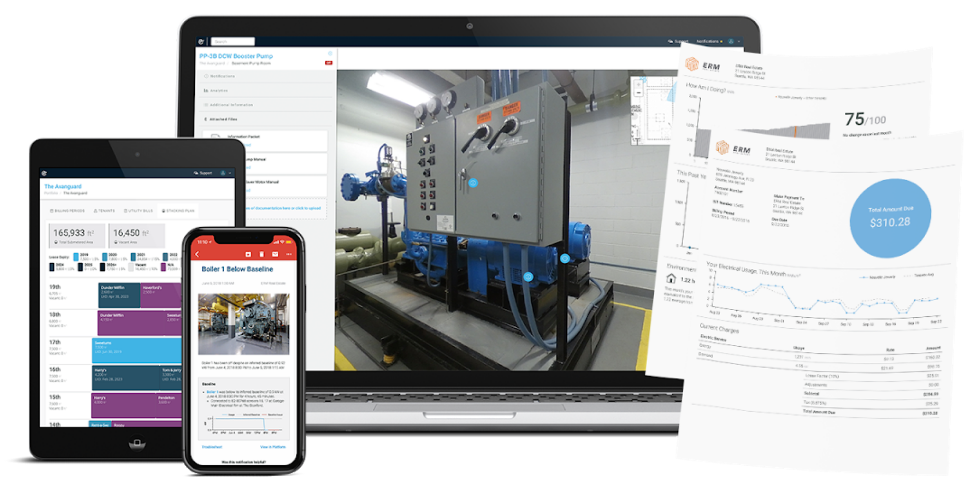Select Haverford's block on 19th floor
Image resolution: width=980 pixels, height=501 pixels.
coord(161,295)
